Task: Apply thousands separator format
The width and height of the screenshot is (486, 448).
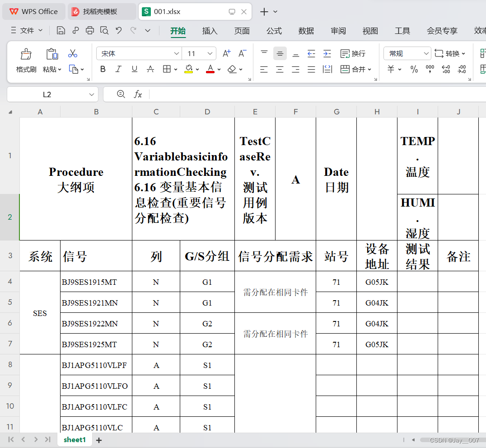Action: pos(430,69)
